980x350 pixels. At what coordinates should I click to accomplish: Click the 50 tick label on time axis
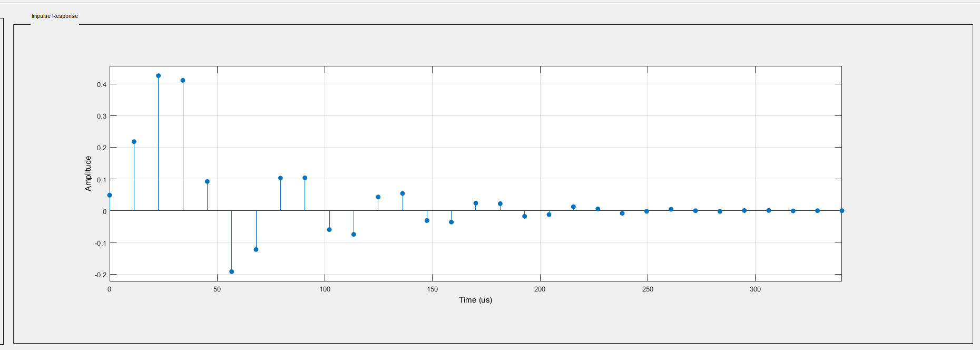(x=217, y=289)
